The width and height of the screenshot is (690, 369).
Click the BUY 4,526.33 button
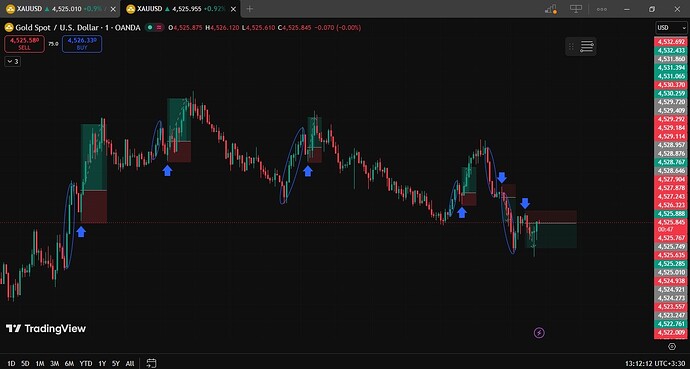[x=82, y=44]
